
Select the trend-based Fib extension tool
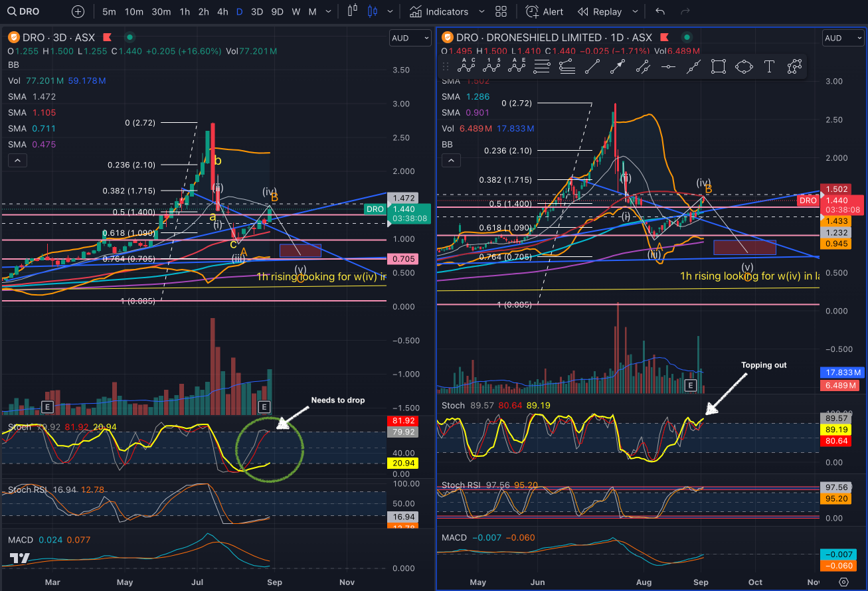click(566, 66)
